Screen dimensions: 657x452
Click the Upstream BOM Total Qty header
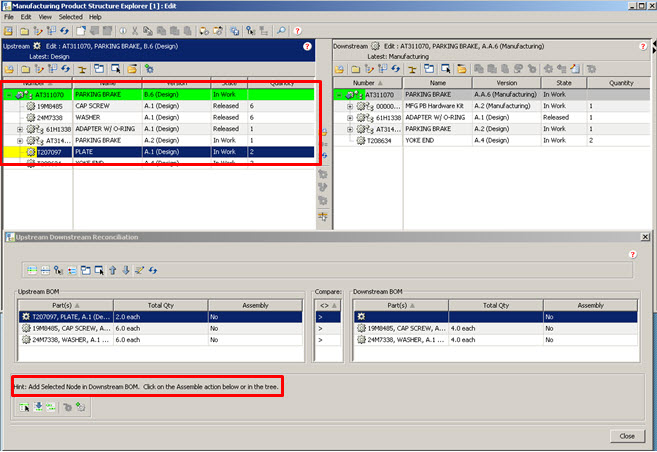coord(160,305)
